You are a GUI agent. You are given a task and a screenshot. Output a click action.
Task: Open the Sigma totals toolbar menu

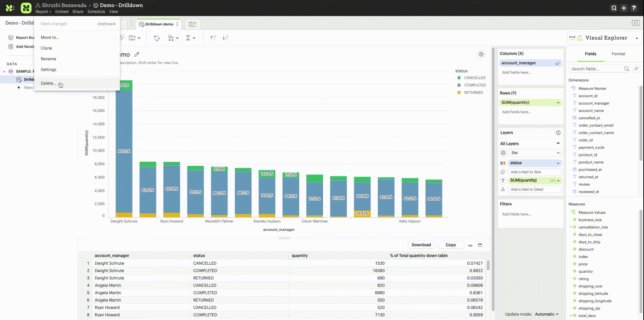190,38
